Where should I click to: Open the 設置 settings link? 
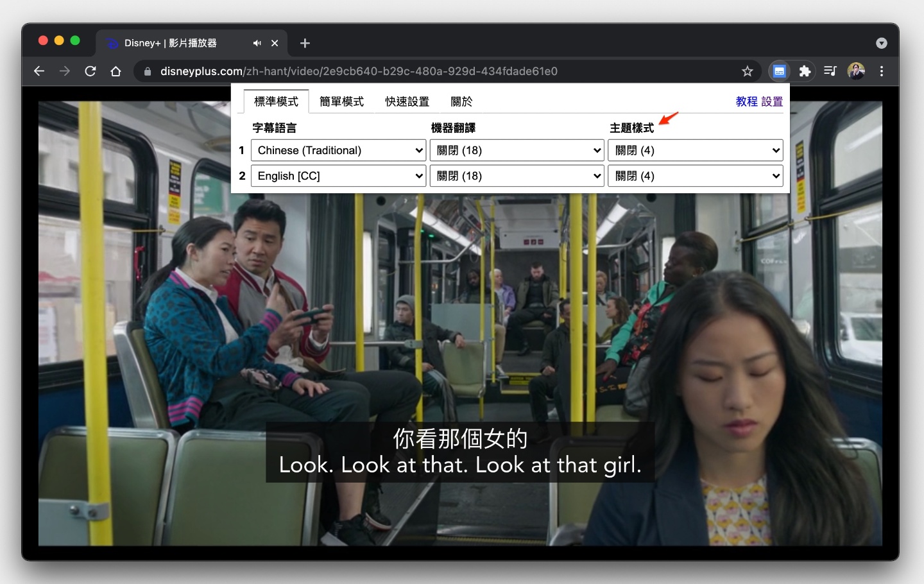point(772,101)
